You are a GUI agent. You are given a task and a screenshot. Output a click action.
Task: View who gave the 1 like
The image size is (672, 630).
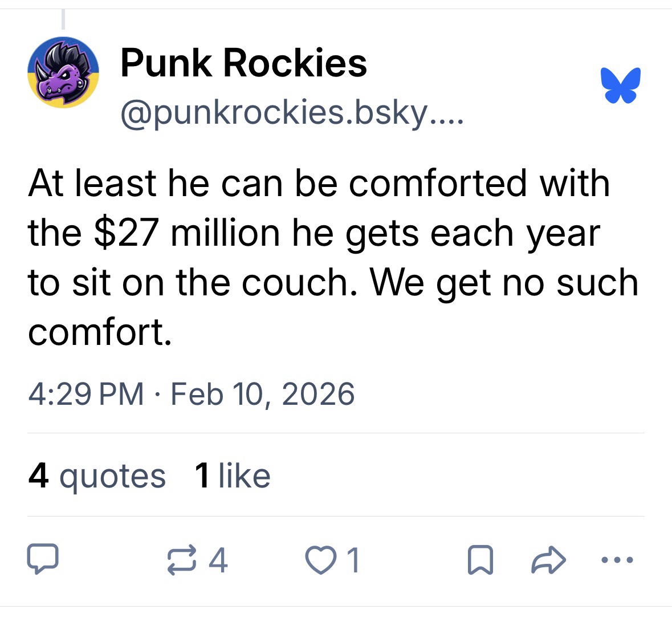[x=232, y=475]
